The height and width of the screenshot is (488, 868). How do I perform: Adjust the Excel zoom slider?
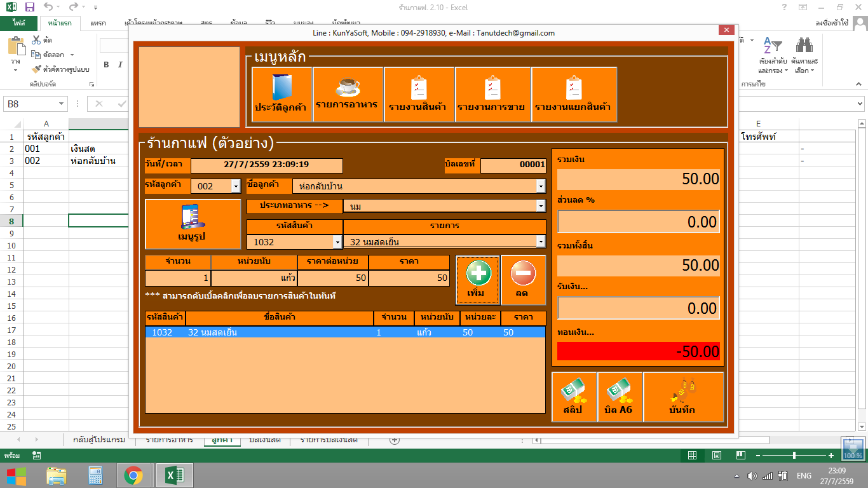[794, 456]
